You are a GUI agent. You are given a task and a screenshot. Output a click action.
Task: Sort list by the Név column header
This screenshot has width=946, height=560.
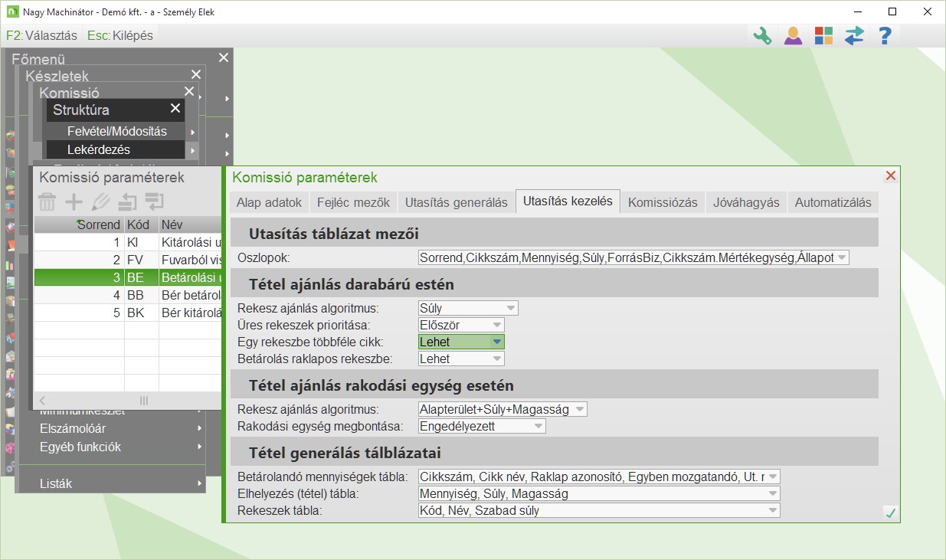coord(190,224)
